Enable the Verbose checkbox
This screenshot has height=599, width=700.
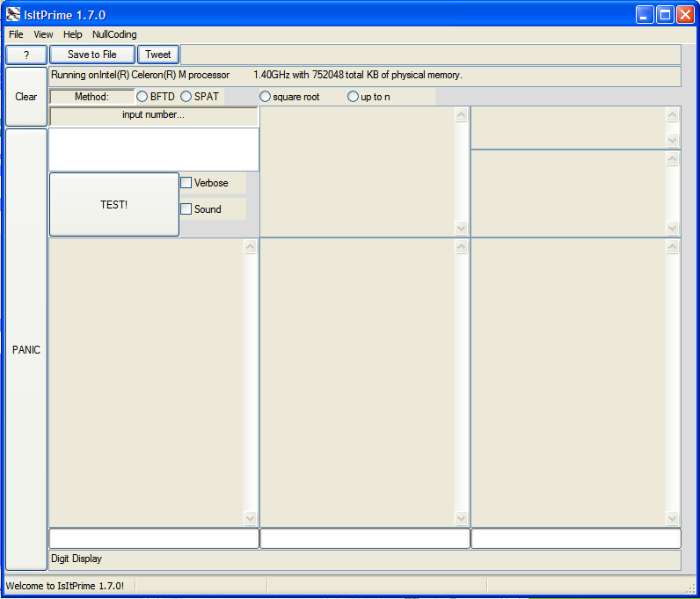click(x=205, y=183)
